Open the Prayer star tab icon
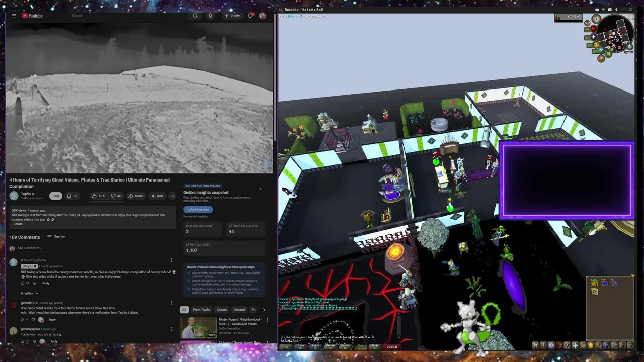The width and height of the screenshot is (644, 362). (575, 345)
